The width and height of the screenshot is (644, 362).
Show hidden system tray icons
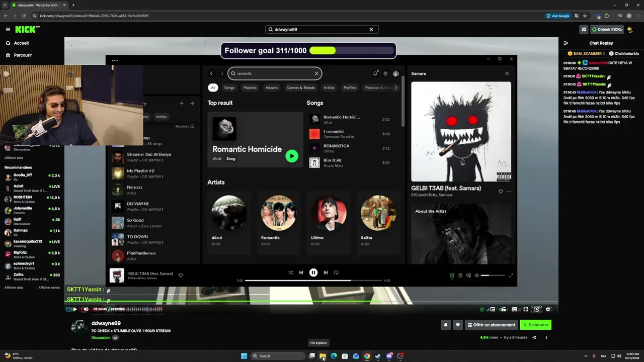586,356
